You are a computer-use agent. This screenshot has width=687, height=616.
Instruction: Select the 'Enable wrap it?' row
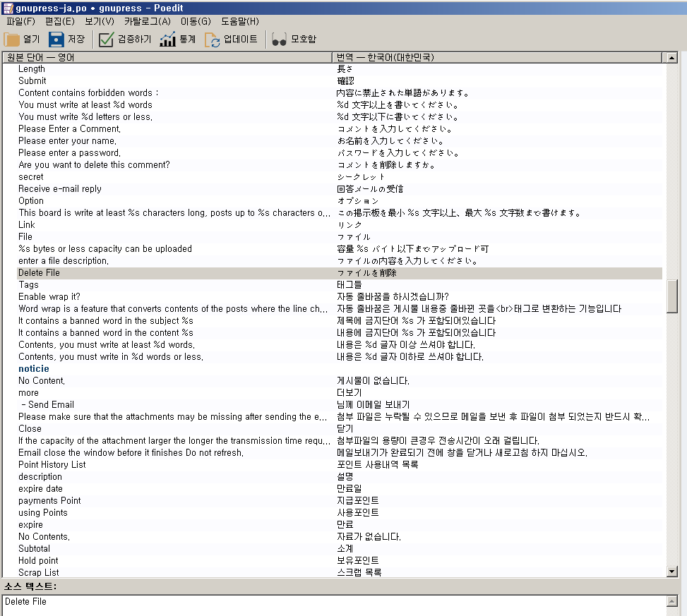pos(49,297)
